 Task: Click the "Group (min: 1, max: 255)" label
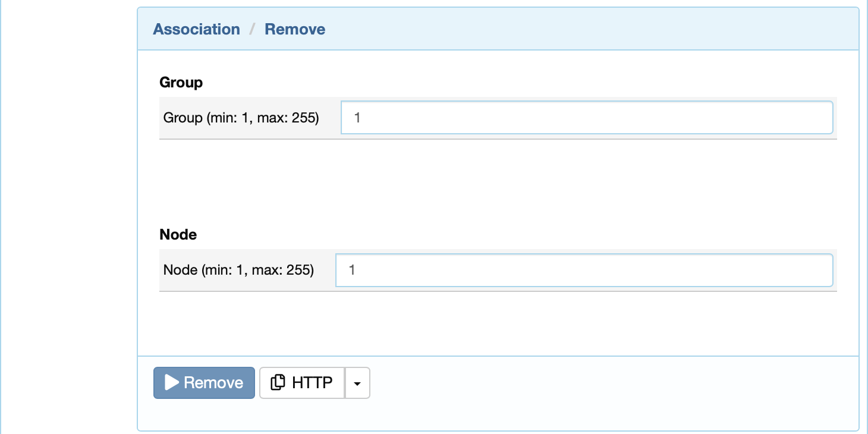pos(241,118)
